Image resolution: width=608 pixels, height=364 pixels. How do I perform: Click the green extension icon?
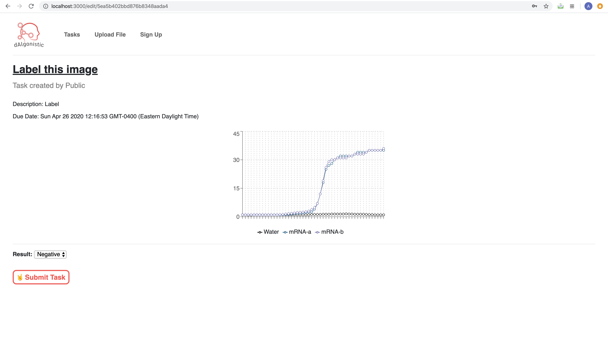point(560,6)
